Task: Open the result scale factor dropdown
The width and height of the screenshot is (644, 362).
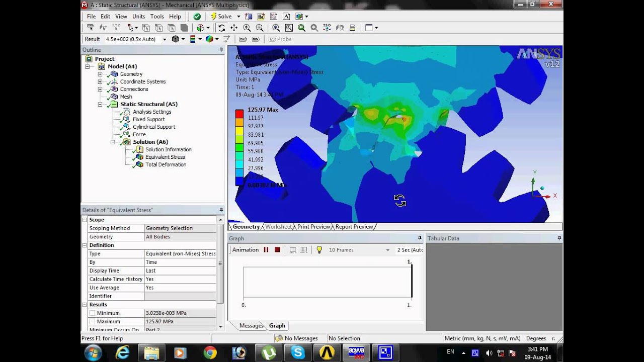Action: [165, 39]
